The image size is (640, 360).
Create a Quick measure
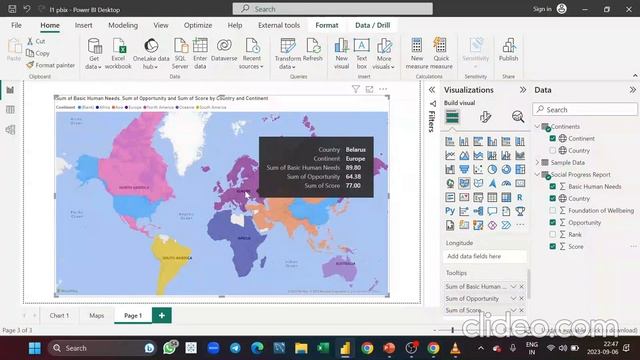tap(441, 53)
